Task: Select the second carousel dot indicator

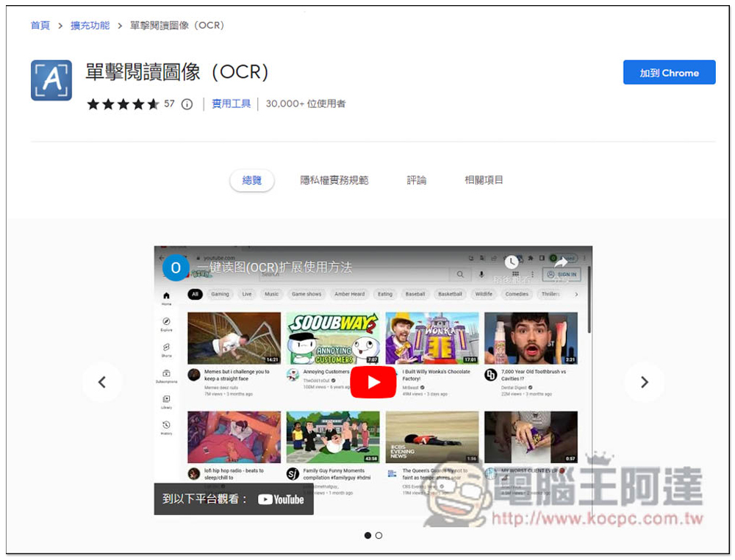Action: pyautogui.click(x=379, y=536)
